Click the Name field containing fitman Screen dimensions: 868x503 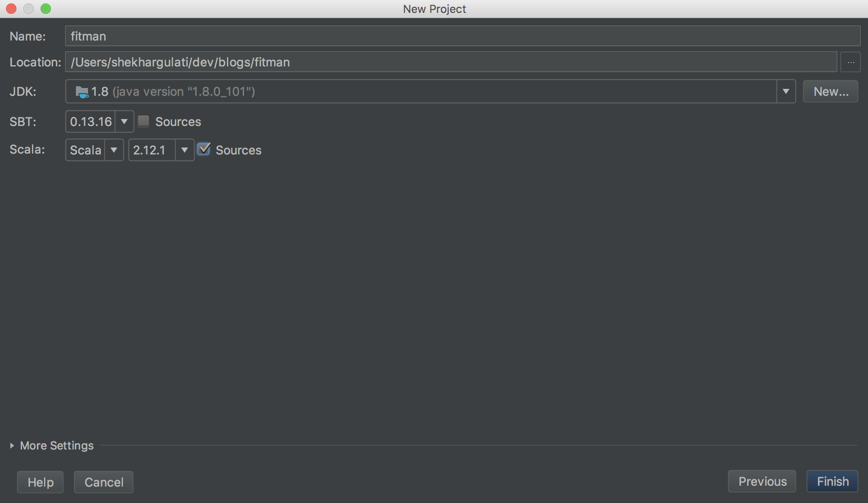pyautogui.click(x=462, y=36)
